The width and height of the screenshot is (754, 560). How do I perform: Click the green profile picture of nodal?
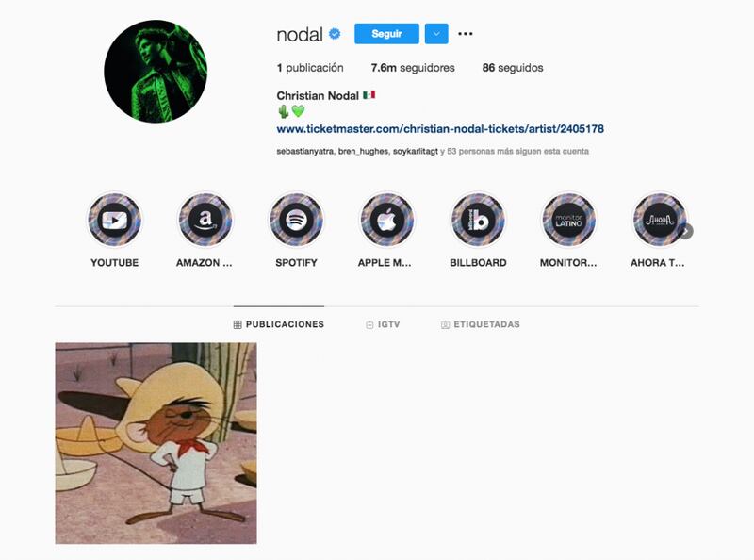tap(156, 72)
